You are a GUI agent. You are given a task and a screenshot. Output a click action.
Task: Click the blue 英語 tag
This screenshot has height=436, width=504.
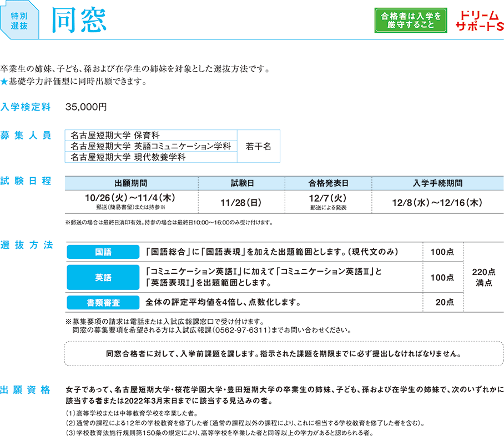click(x=103, y=277)
